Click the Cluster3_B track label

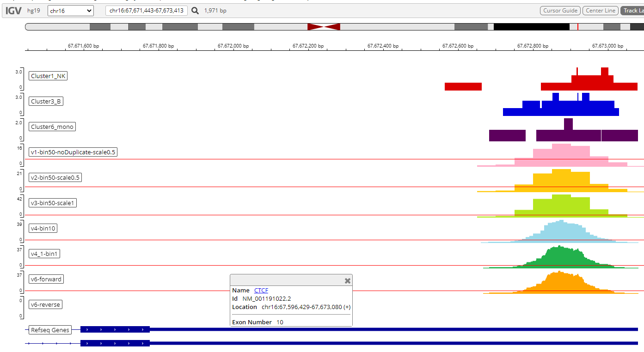[46, 101]
